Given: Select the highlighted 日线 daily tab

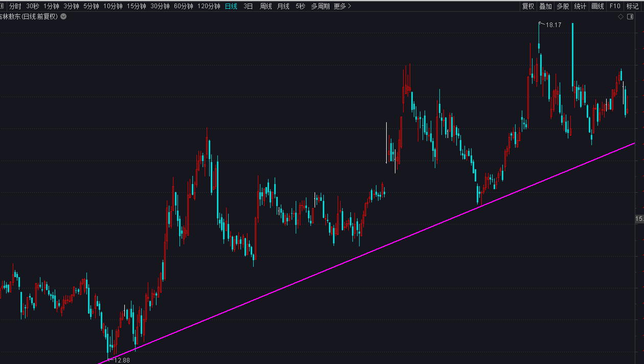Looking at the screenshot, I should coord(231,6).
